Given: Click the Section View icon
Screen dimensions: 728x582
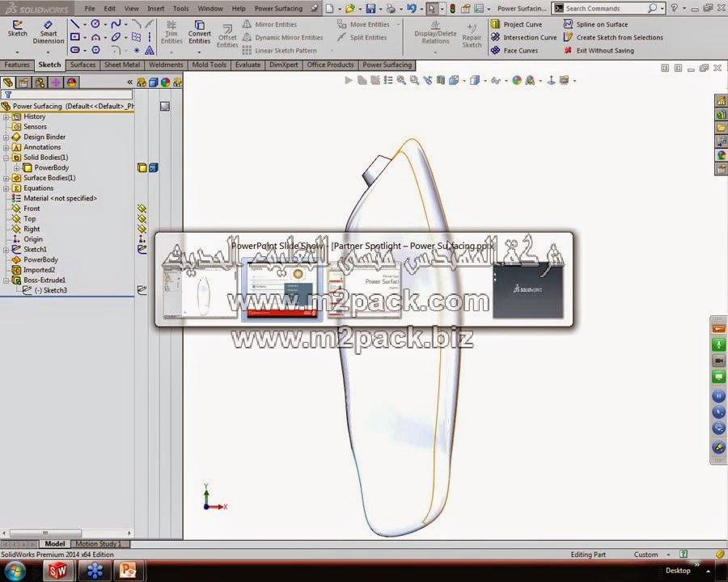Looking at the screenshot, I should (x=441, y=80).
